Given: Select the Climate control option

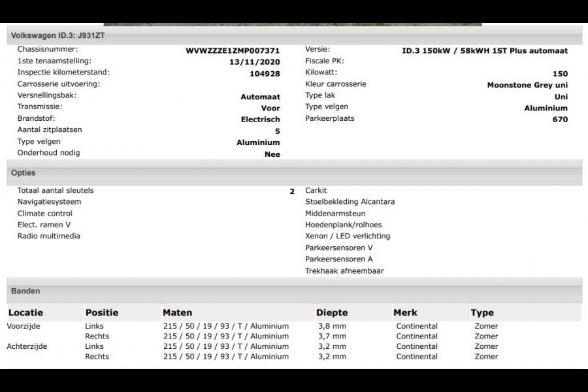Looking at the screenshot, I should (x=45, y=213).
